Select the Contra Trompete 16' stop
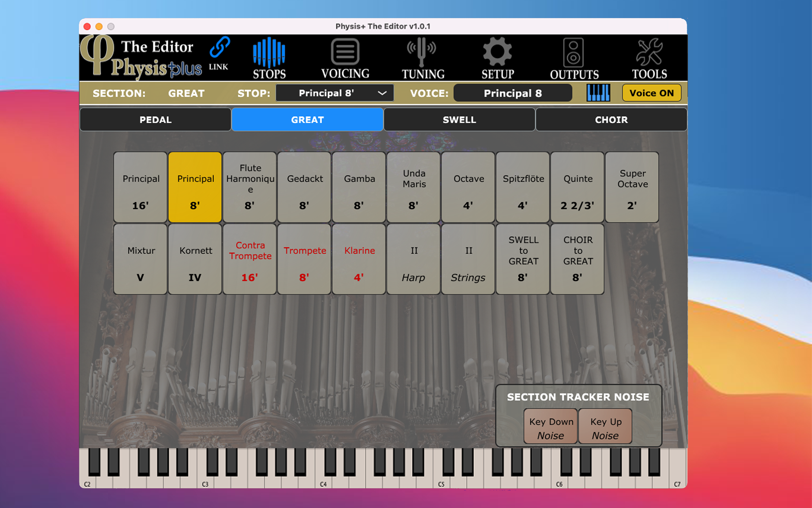812x508 pixels. (250, 259)
